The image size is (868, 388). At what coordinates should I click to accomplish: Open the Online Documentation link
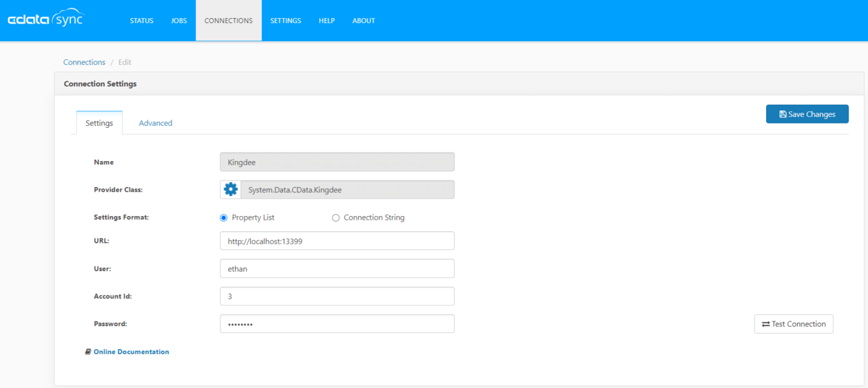pos(132,352)
